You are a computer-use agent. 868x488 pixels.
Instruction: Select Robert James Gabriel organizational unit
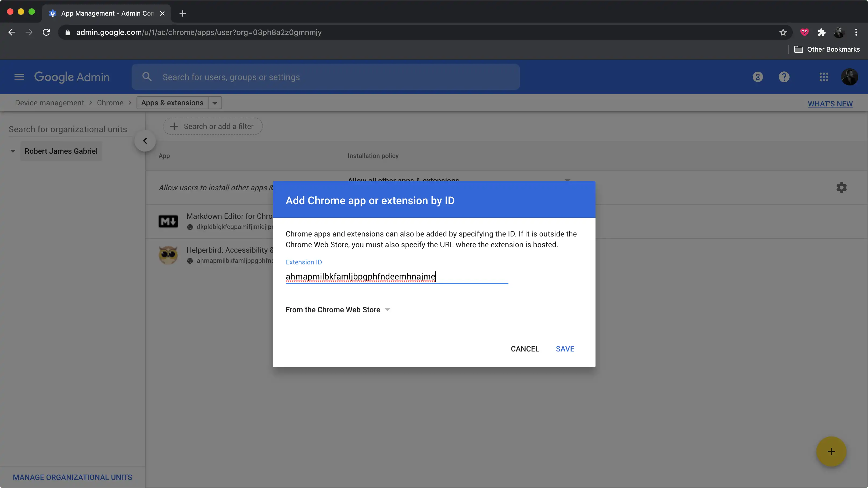click(61, 151)
